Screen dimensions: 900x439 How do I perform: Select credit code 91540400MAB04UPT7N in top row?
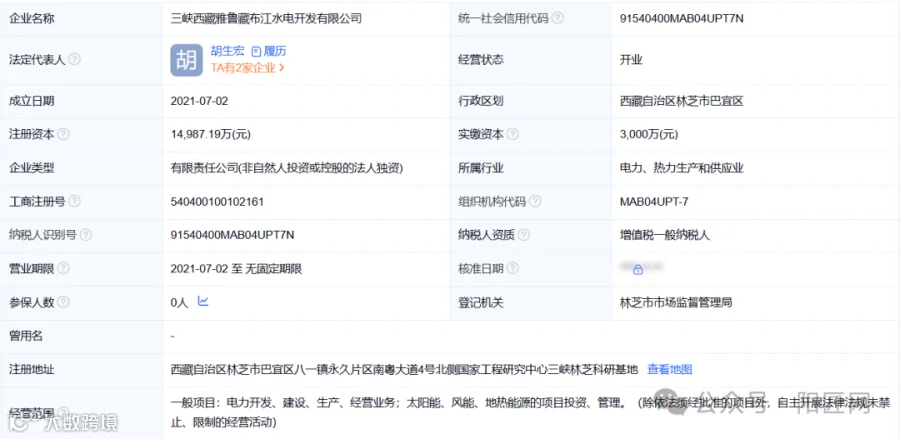point(682,18)
